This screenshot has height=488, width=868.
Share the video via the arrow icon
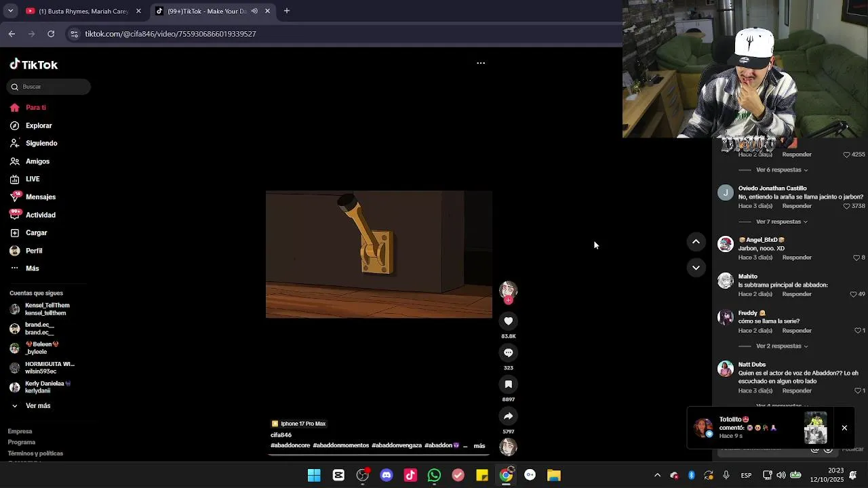[508, 416]
